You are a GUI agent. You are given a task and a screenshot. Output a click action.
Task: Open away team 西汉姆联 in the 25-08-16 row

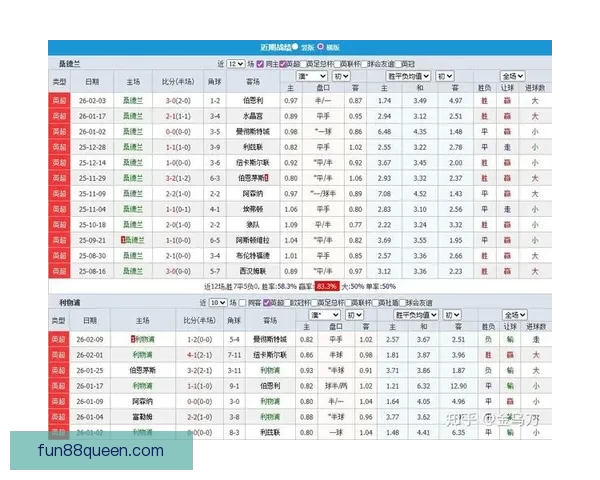pos(253,271)
